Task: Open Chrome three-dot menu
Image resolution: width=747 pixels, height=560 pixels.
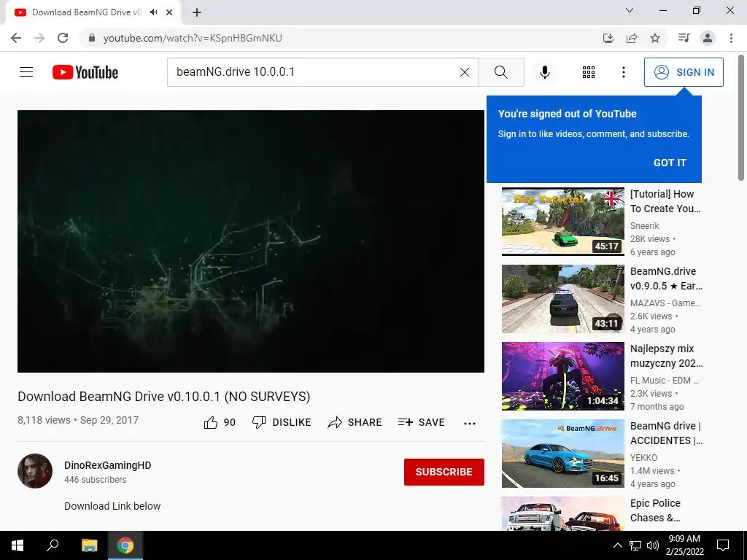Action: click(731, 38)
